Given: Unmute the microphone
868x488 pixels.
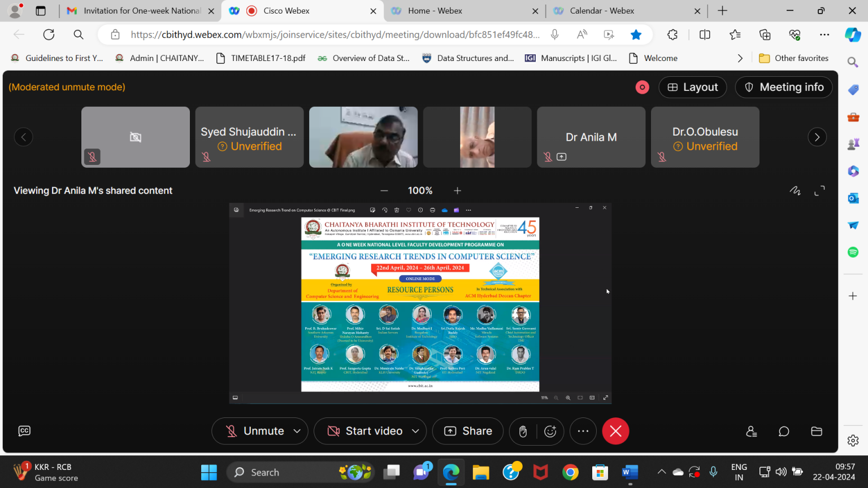Looking at the screenshot, I should (x=255, y=432).
